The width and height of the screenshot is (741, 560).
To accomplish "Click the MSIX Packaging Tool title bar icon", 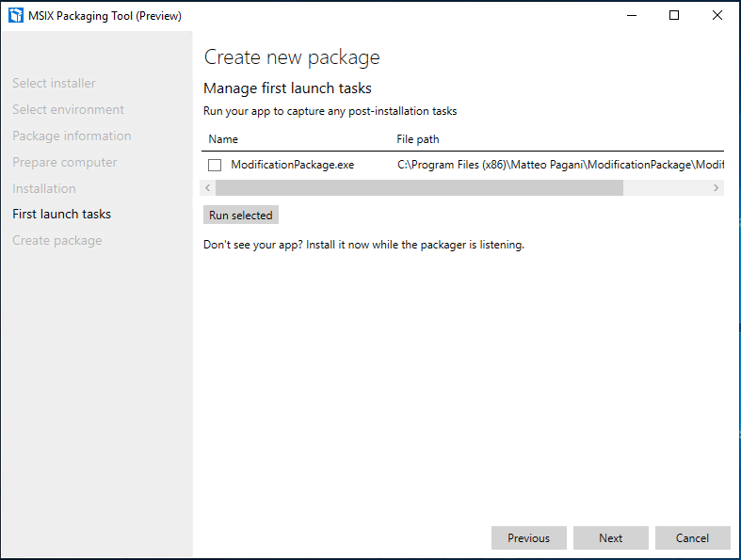I will [16, 15].
